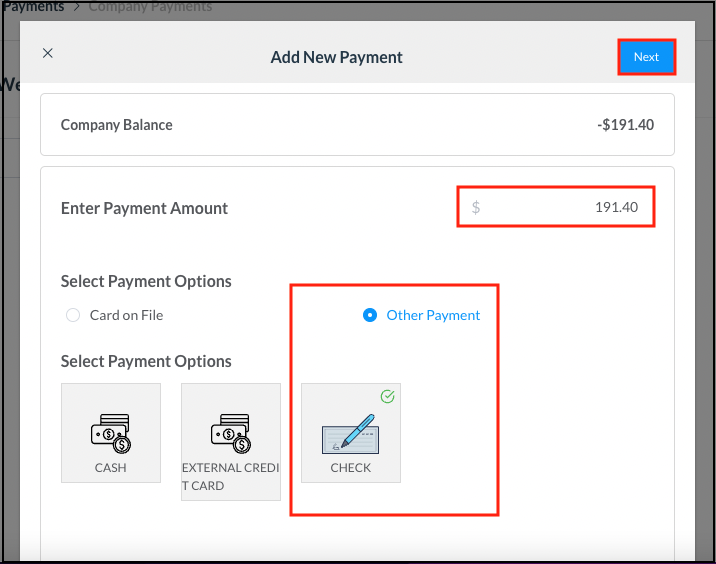Close the Add New Payment dialog
Screen dimensions: 716x564
(47, 54)
